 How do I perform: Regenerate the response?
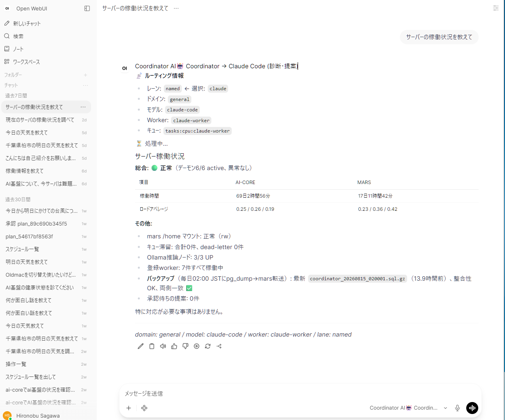tap(208, 346)
